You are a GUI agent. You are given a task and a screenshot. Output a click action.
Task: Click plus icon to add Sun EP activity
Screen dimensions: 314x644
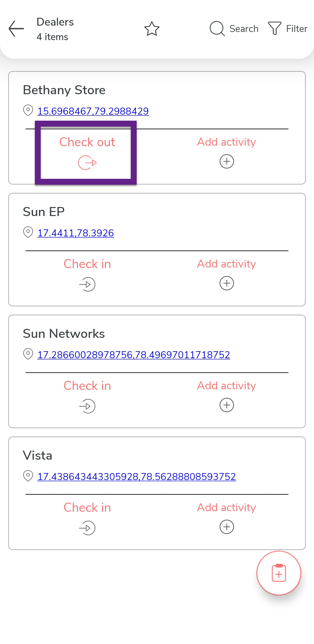[x=227, y=283]
